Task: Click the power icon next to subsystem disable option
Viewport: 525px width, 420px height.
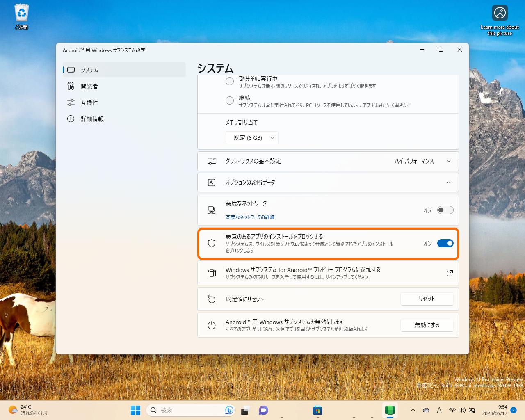Action: (211, 325)
